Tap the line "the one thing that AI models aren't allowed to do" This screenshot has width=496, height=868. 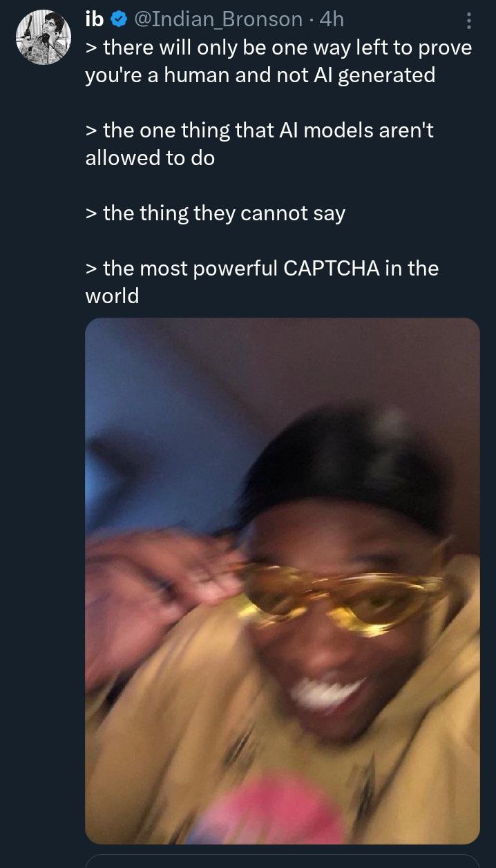point(259,144)
